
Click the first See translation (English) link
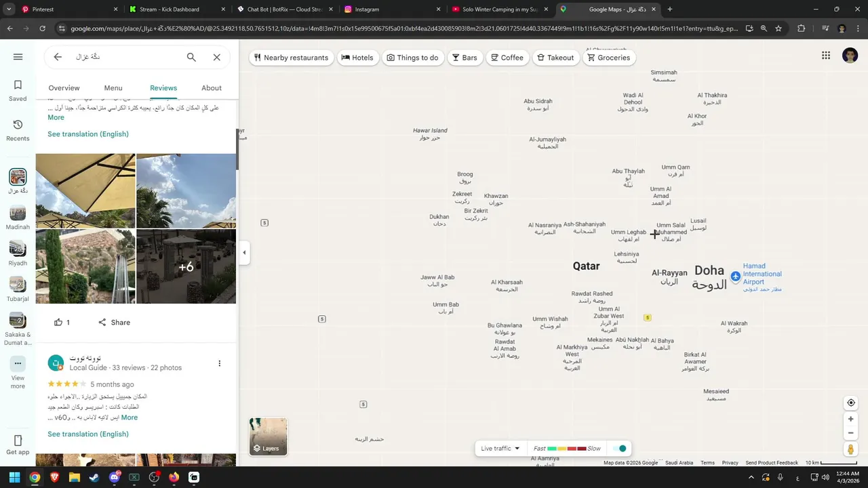(88, 134)
